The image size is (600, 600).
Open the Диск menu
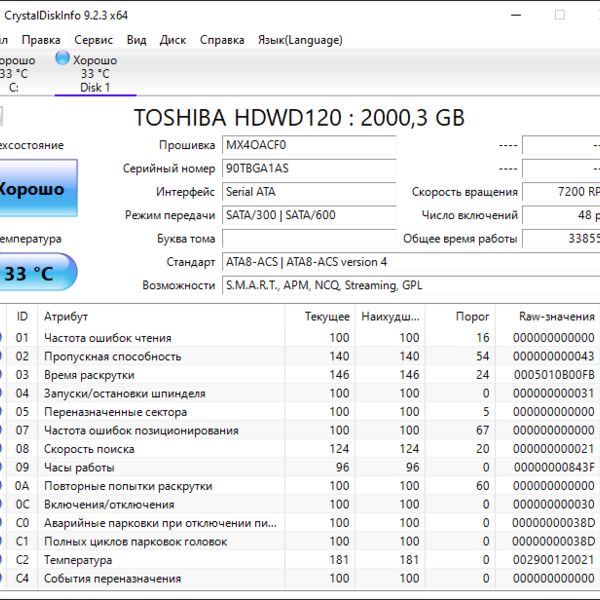tap(173, 40)
